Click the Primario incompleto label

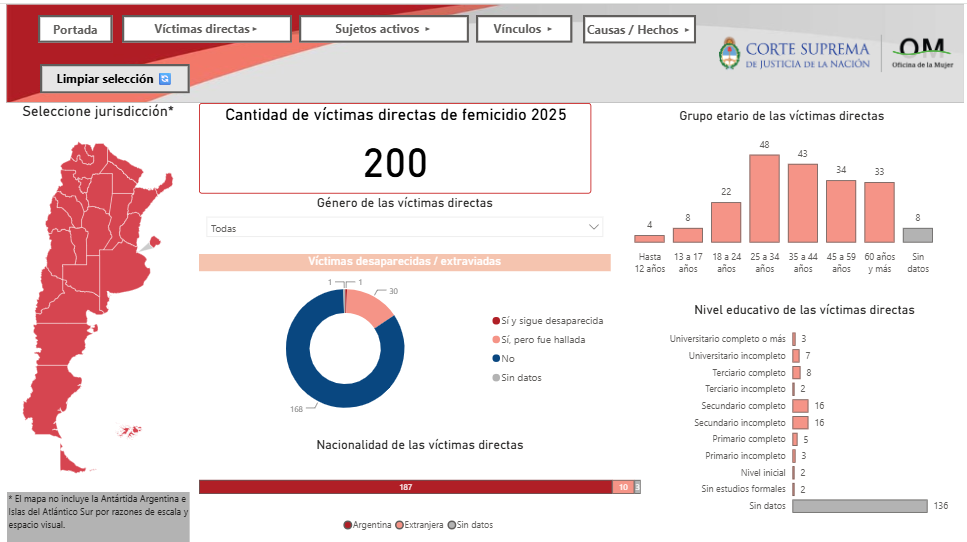pos(745,456)
